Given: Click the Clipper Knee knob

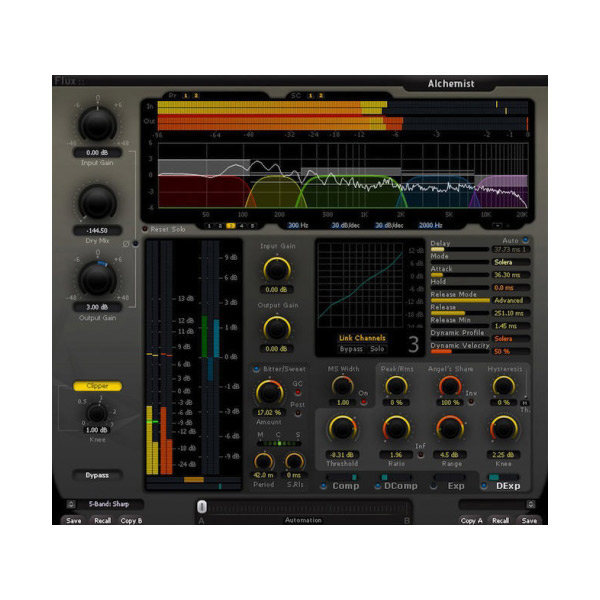Looking at the screenshot, I should coord(96,414).
